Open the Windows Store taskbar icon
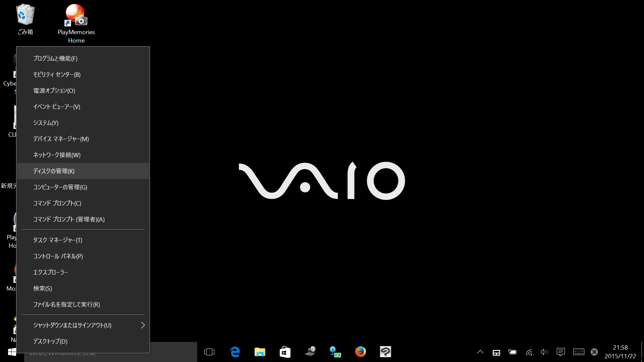Image resolution: width=644 pixels, height=362 pixels. (x=285, y=352)
